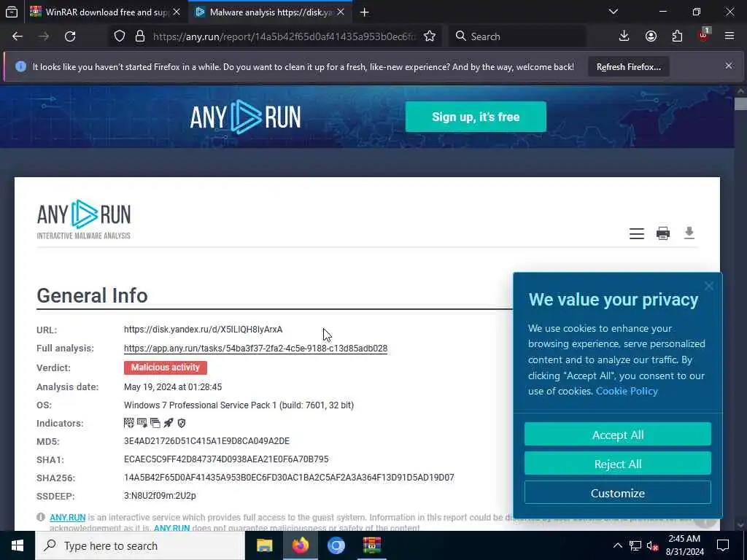Screen dimensions: 747x560
Task: Click the Malicious activity verdict badge
Action: (x=166, y=367)
